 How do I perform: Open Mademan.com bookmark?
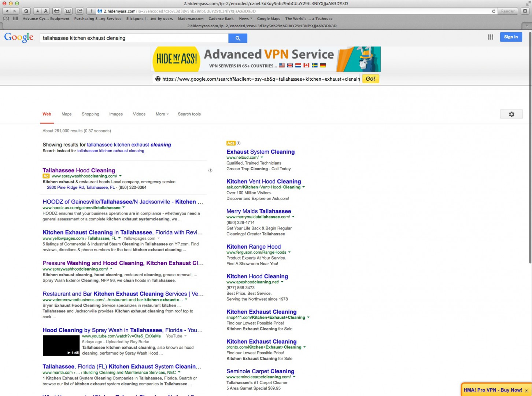191,18
